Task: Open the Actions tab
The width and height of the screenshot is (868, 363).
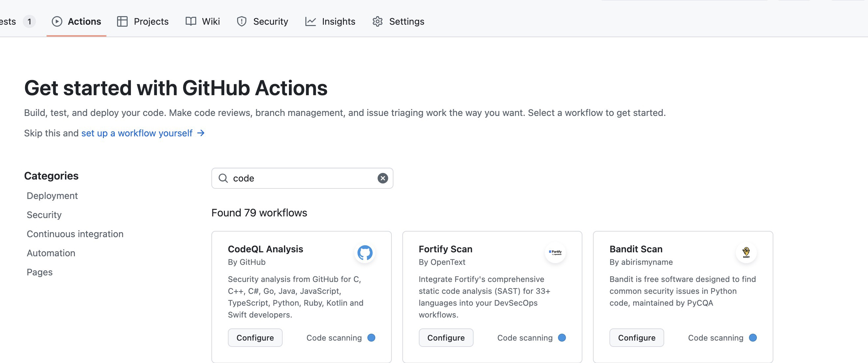Action: point(77,21)
